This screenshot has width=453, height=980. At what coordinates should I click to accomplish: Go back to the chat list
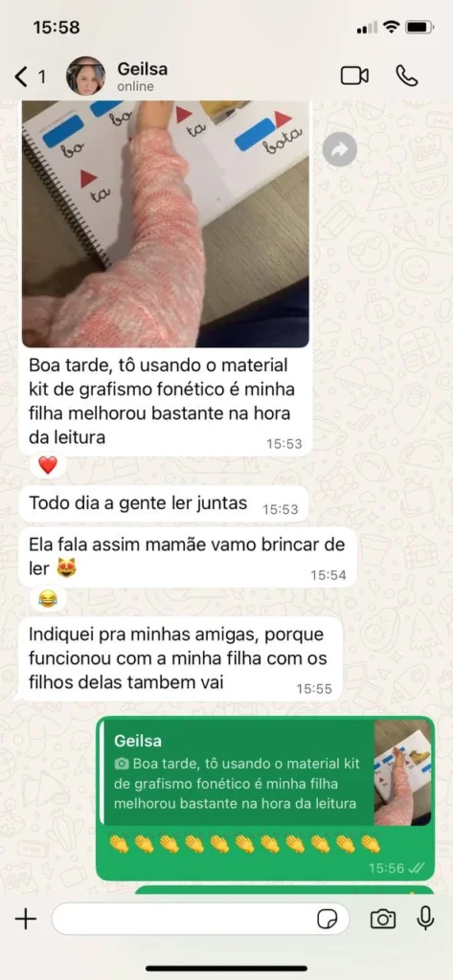[x=30, y=77]
